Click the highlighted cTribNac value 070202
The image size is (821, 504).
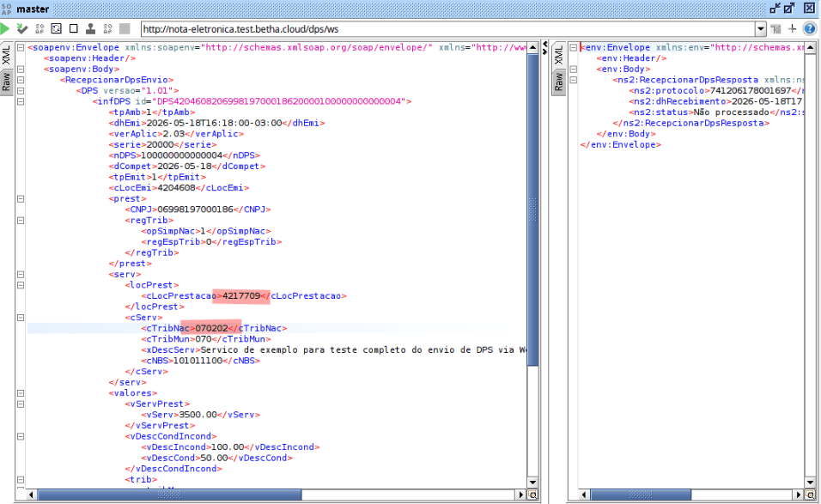click(211, 328)
